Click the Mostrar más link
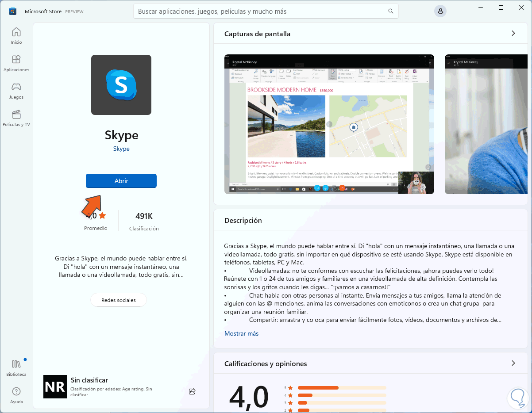This screenshot has height=413, width=532. pos(241,333)
